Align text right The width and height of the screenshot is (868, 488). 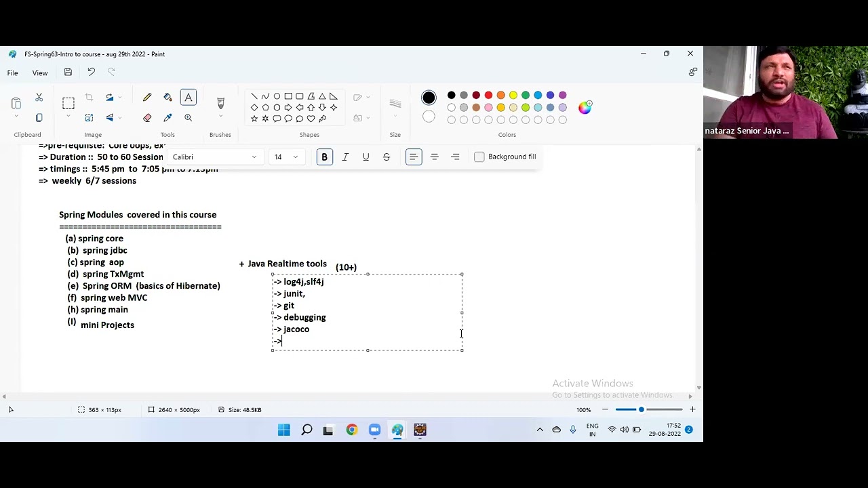point(455,157)
